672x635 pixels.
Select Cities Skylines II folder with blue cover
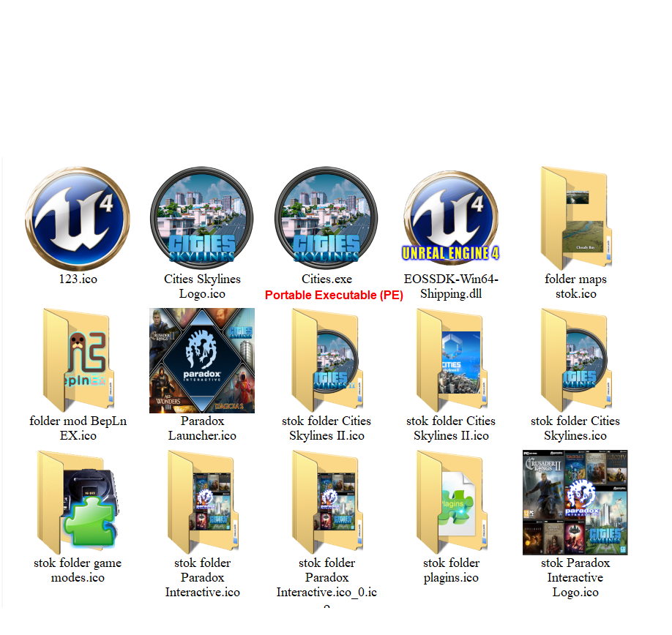[451, 360]
